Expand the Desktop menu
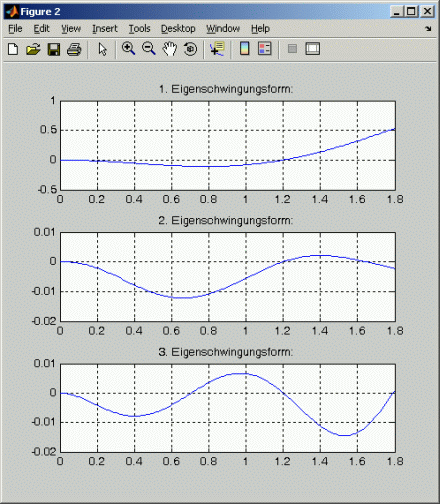 pyautogui.click(x=178, y=29)
